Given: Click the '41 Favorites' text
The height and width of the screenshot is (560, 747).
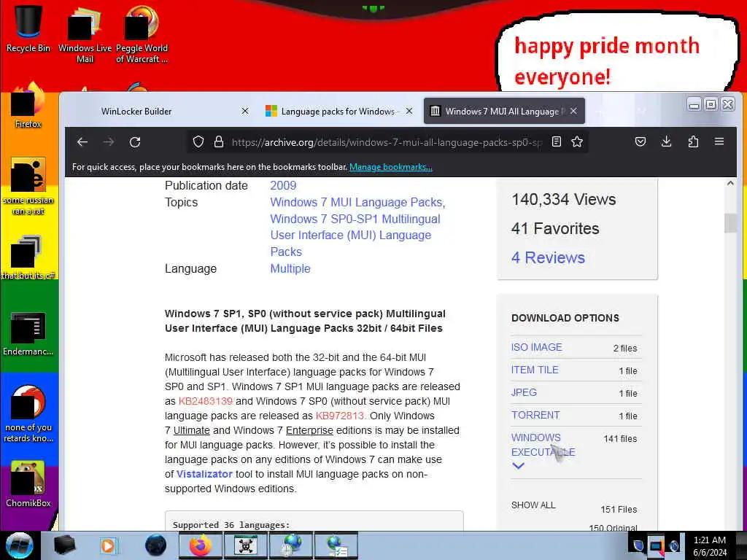Looking at the screenshot, I should [555, 228].
